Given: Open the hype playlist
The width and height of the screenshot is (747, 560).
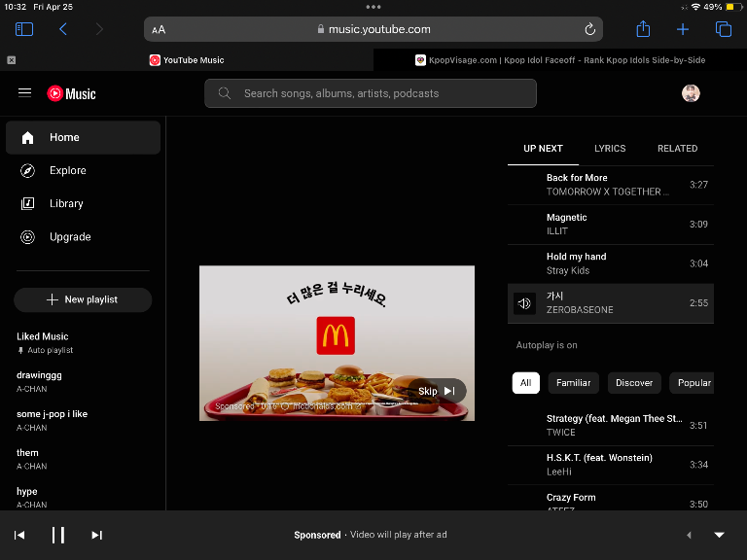Looking at the screenshot, I should pyautogui.click(x=83, y=498).
